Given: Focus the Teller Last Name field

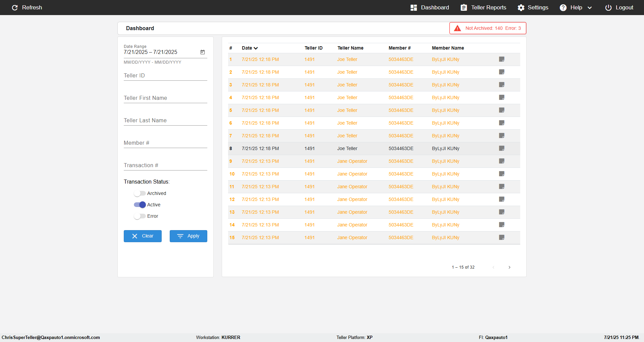Looking at the screenshot, I should tap(165, 121).
